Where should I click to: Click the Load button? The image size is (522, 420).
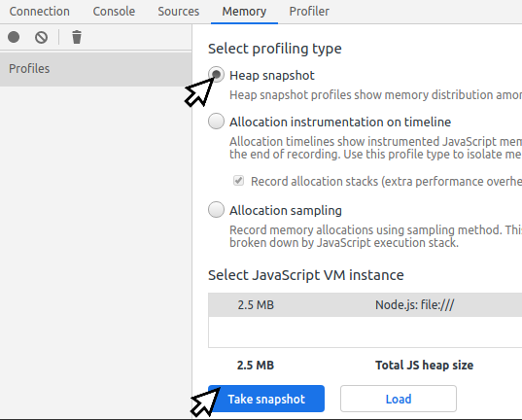[399, 399]
